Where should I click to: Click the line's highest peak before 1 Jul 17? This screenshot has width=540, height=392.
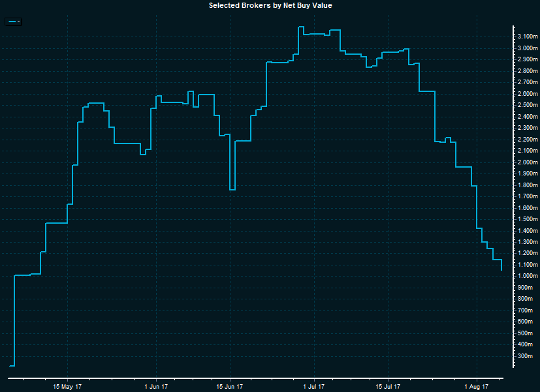click(x=300, y=27)
